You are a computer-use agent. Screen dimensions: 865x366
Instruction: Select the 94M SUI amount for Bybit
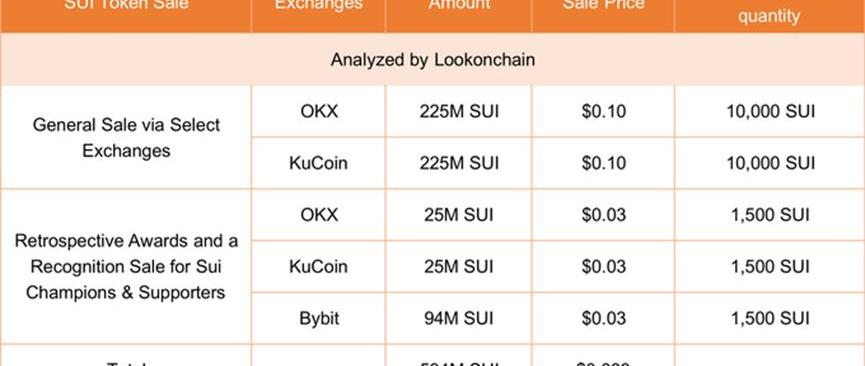(458, 318)
